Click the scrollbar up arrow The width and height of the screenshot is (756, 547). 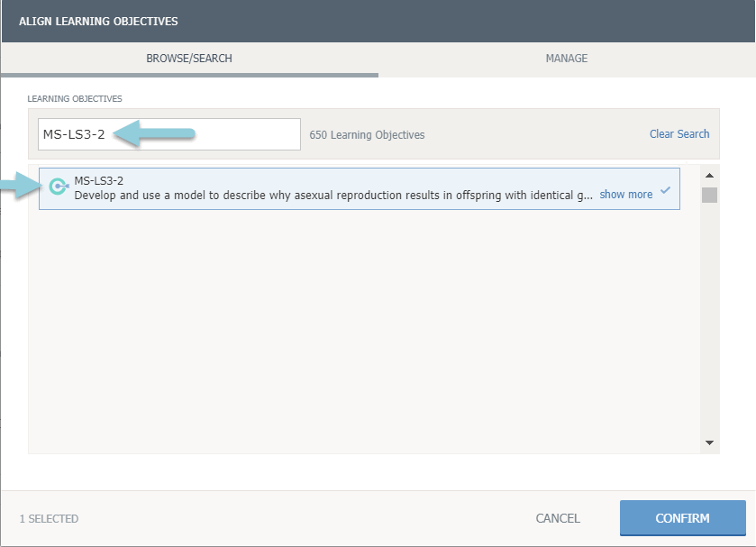709,176
